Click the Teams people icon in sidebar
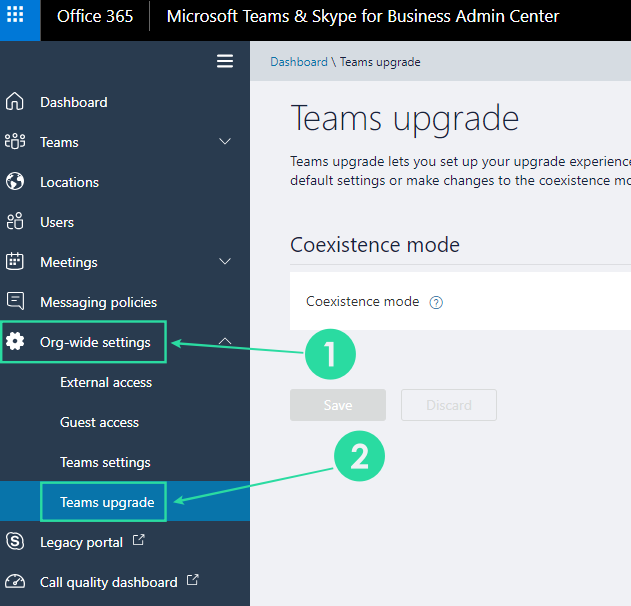Screen dimensions: 631x606 (x=15, y=142)
